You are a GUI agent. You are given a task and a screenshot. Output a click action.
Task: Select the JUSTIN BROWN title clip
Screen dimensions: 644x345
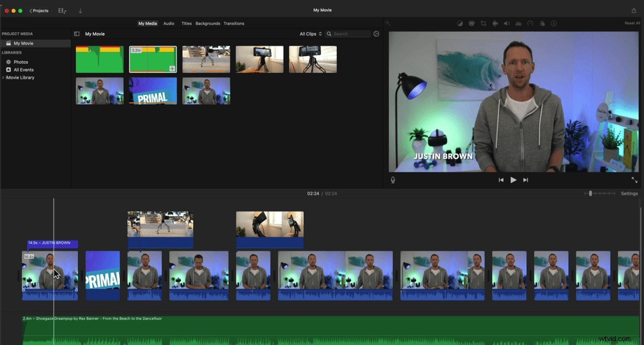point(53,243)
